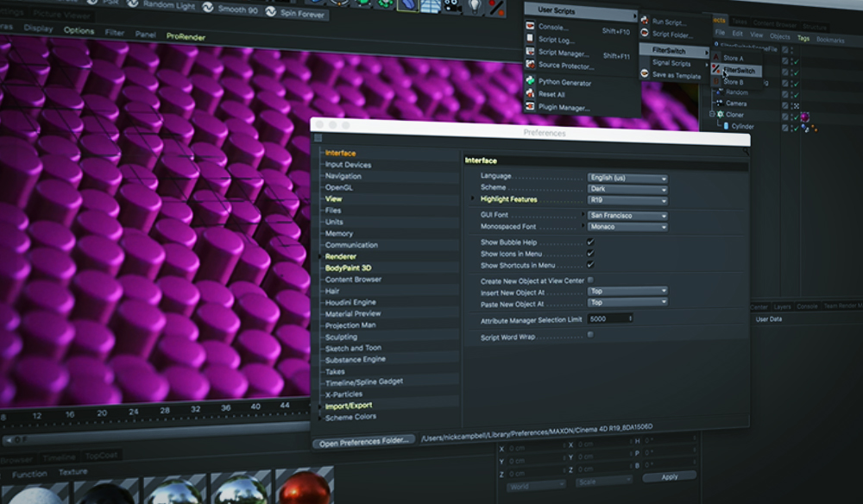
Task: Click the camera icon in top toolbar
Action: pos(452,5)
